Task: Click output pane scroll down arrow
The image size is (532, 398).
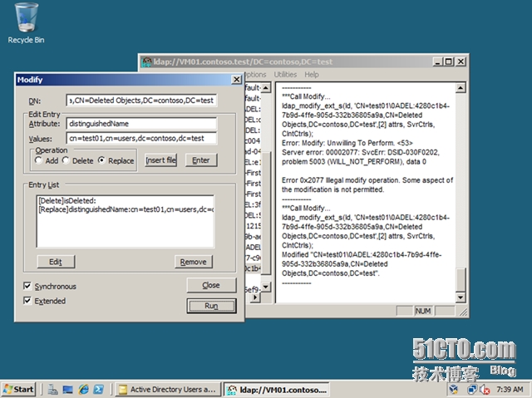Action: [461, 297]
